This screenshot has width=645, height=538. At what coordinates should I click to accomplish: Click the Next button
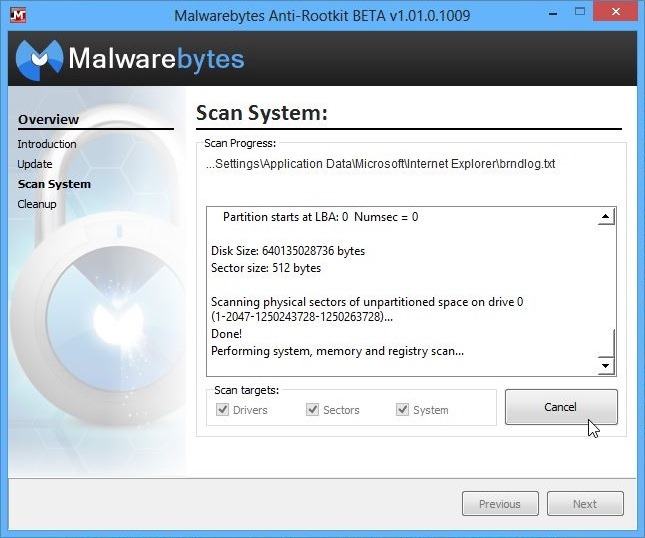(x=585, y=503)
